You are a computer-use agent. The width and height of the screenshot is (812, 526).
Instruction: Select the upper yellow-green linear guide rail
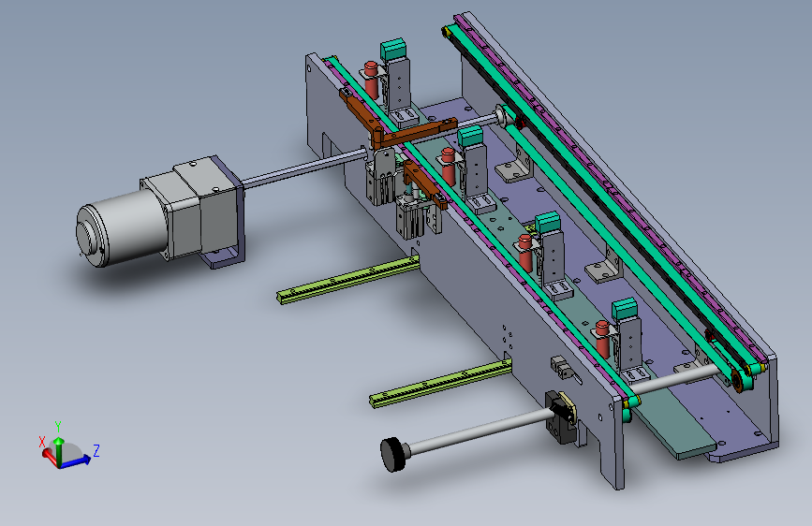(348, 280)
